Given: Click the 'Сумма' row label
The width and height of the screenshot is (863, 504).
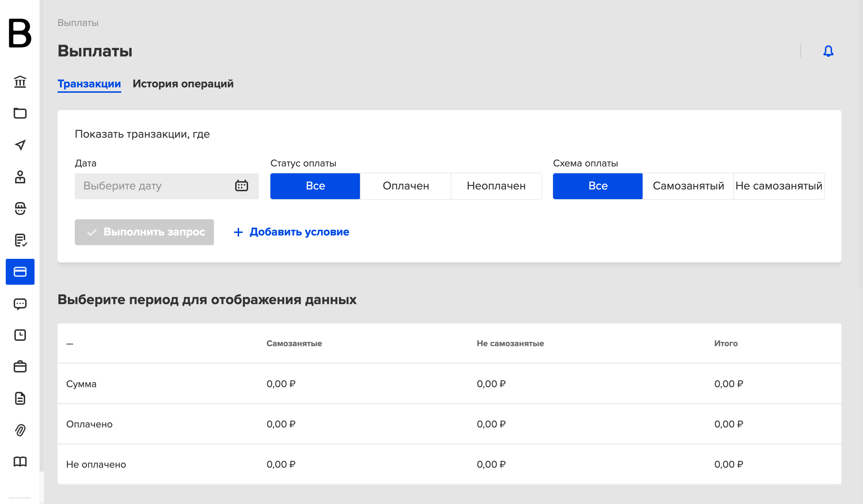Looking at the screenshot, I should click(x=81, y=384).
